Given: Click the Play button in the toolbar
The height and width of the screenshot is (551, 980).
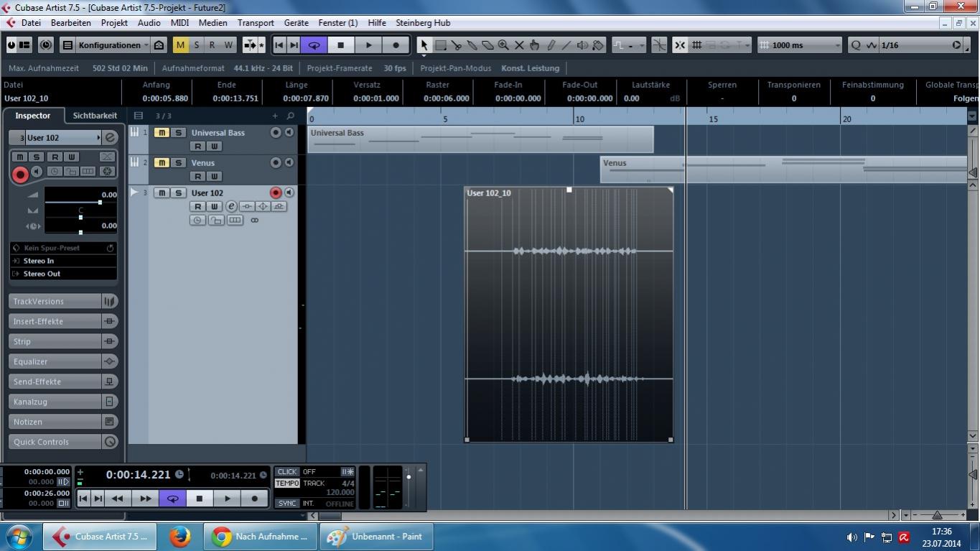Looking at the screenshot, I should 368,45.
